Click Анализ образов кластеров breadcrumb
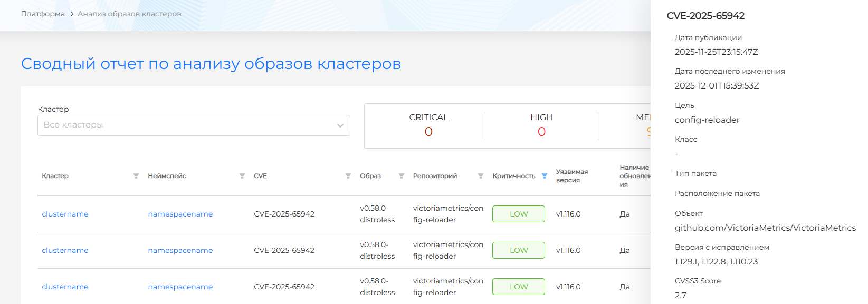The height and width of the screenshot is (304, 868). click(129, 14)
